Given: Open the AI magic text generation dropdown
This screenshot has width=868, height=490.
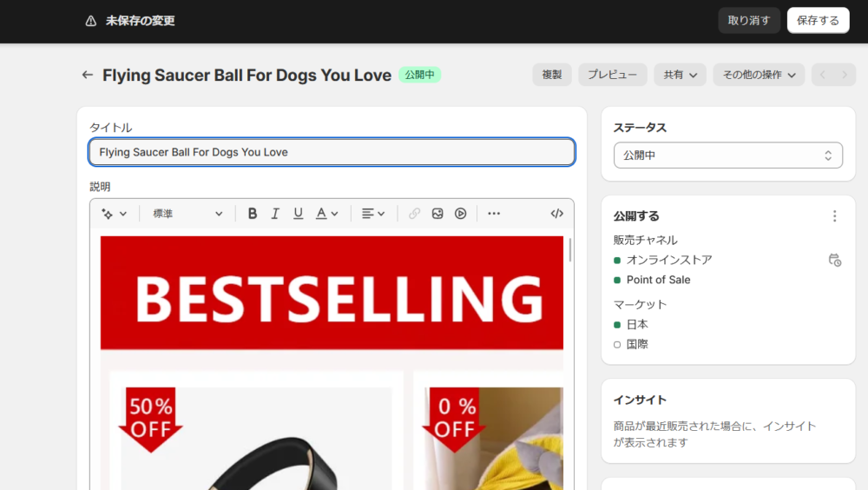Looking at the screenshot, I should click(x=114, y=214).
